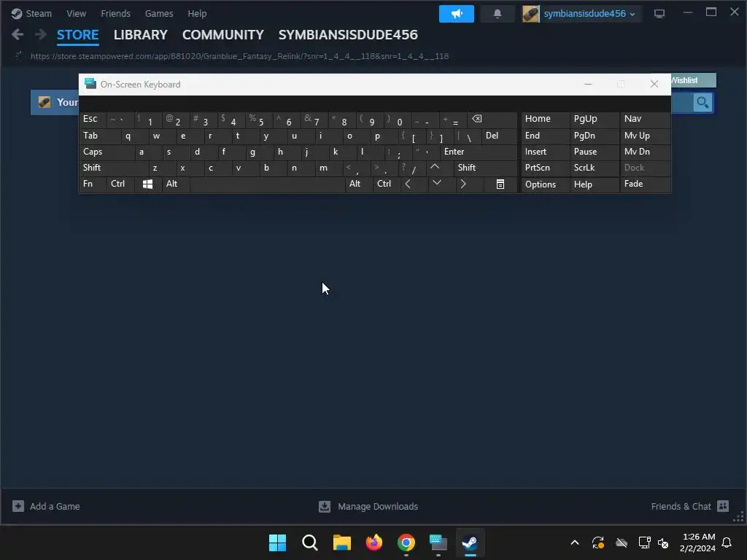Open taskbar Search

point(309,542)
